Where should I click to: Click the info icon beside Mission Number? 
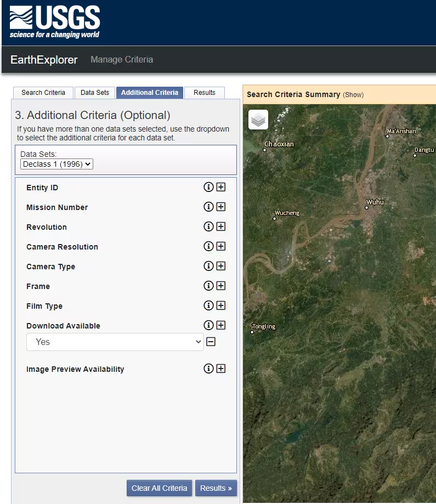pos(208,207)
